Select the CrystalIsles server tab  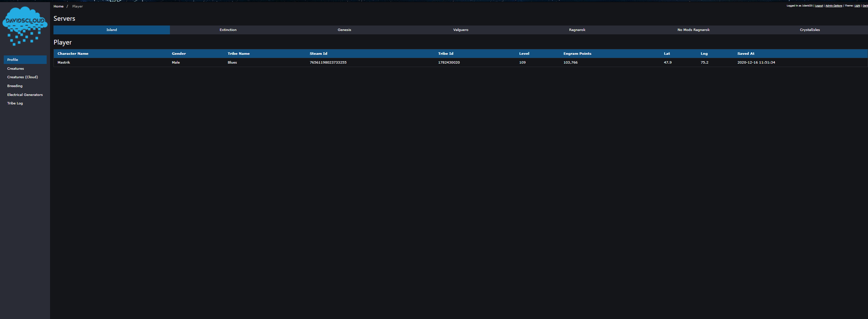click(x=809, y=30)
